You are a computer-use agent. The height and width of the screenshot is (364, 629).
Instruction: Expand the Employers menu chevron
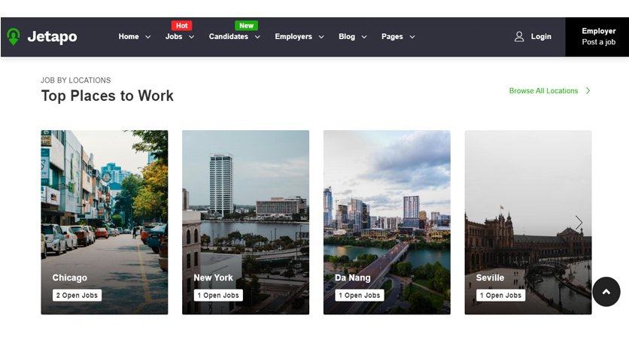tap(321, 37)
